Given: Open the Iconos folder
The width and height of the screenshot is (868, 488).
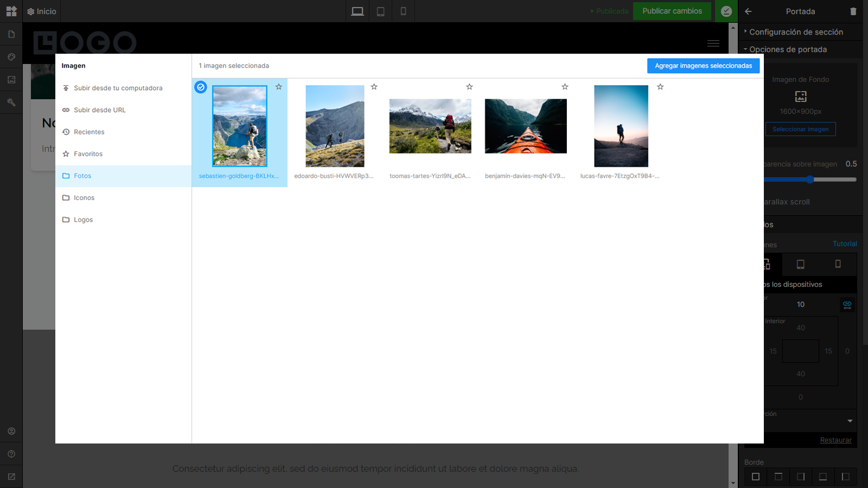Looking at the screenshot, I should click(x=123, y=198).
